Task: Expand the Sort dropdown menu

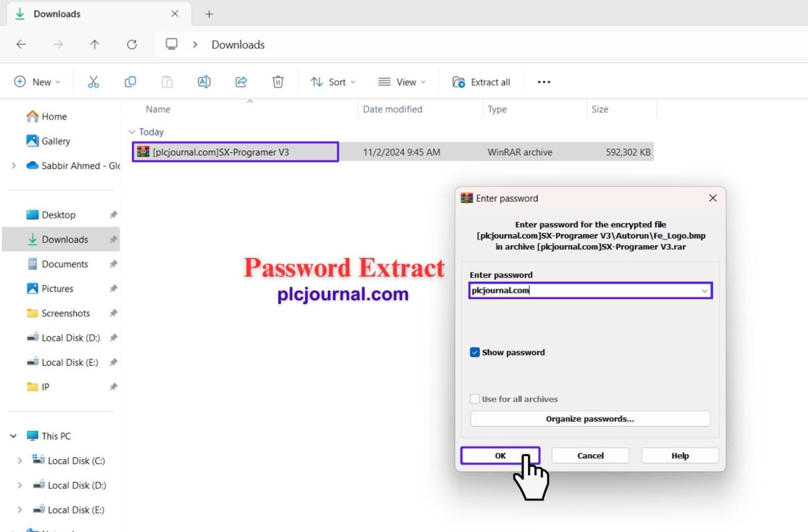Action: 333,82
